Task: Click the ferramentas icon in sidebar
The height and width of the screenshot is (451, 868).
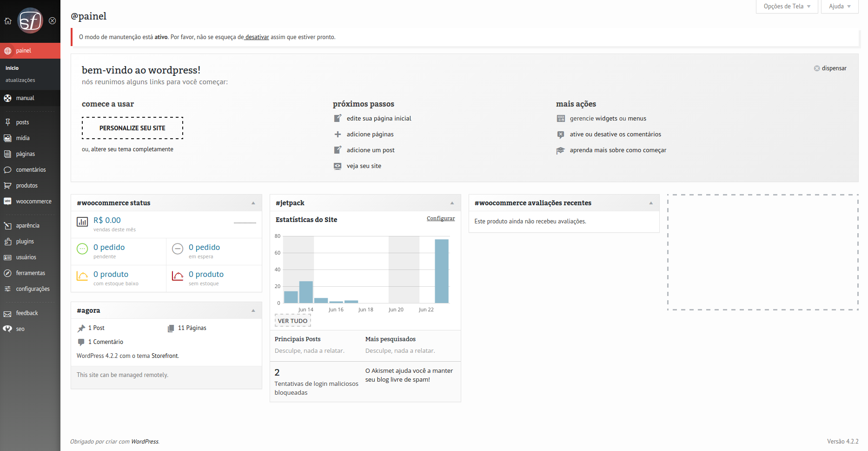Action: click(x=8, y=273)
